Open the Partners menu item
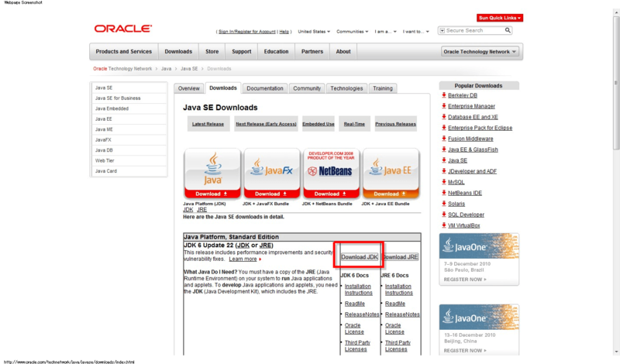 tap(312, 52)
